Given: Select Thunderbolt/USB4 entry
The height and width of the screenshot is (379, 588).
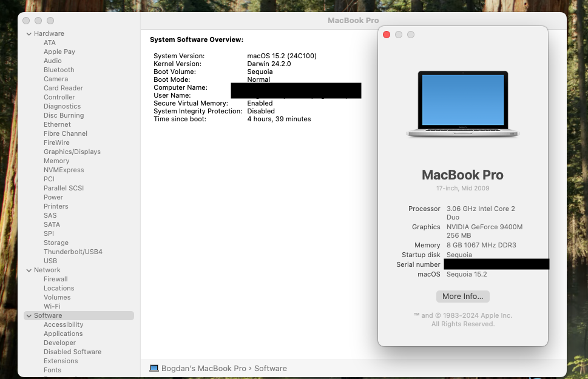Looking at the screenshot, I should click(73, 252).
